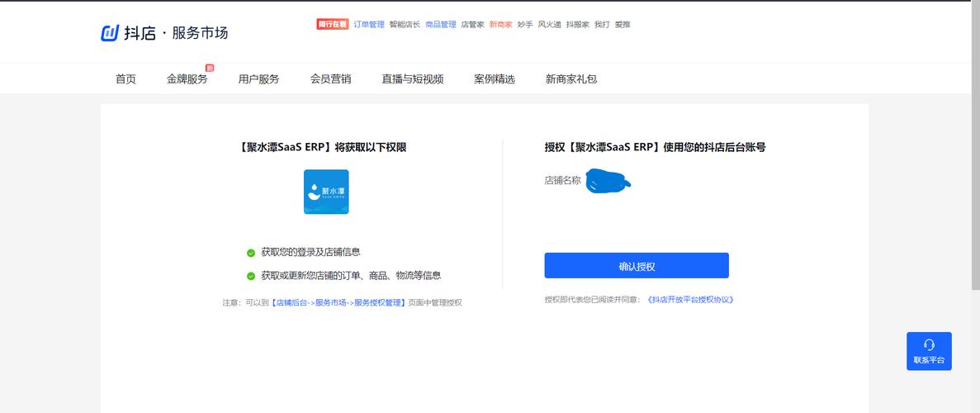Open 联系平台 customer service headset widget
The image size is (980, 413).
click(x=929, y=351)
